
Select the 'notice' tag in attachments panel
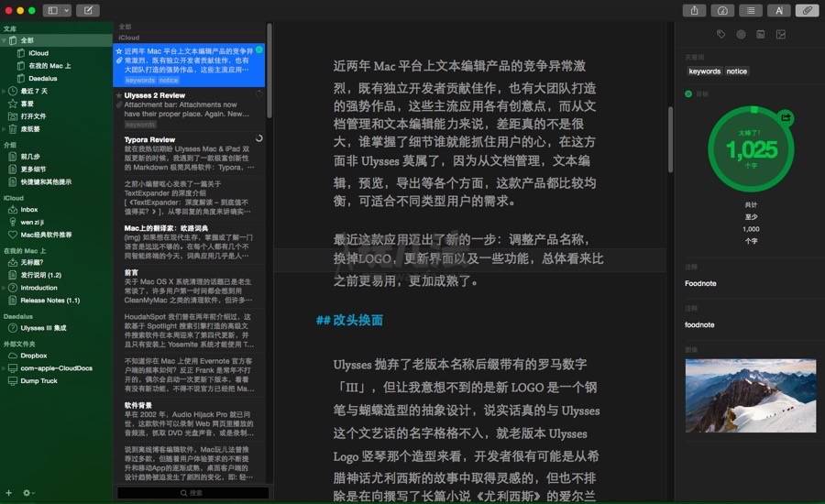(x=737, y=71)
